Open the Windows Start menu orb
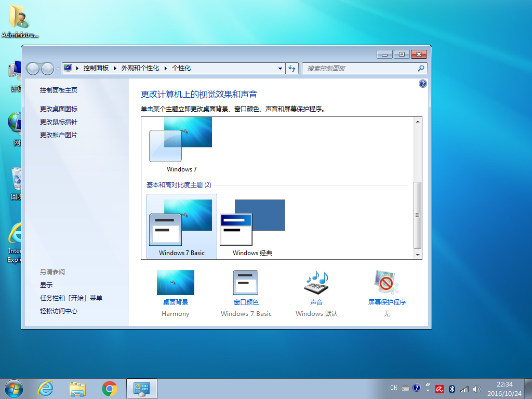 pyautogui.click(x=14, y=389)
